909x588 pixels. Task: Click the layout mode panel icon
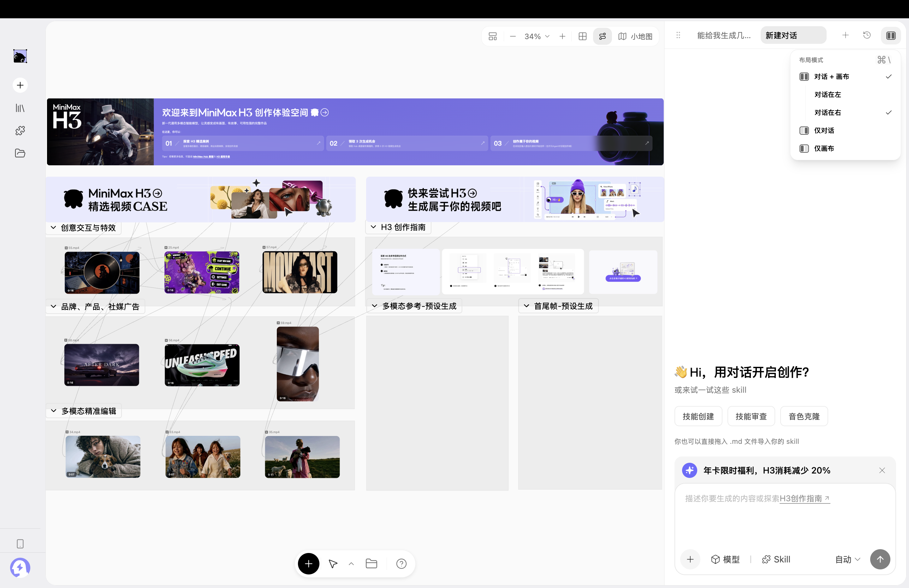click(x=891, y=36)
